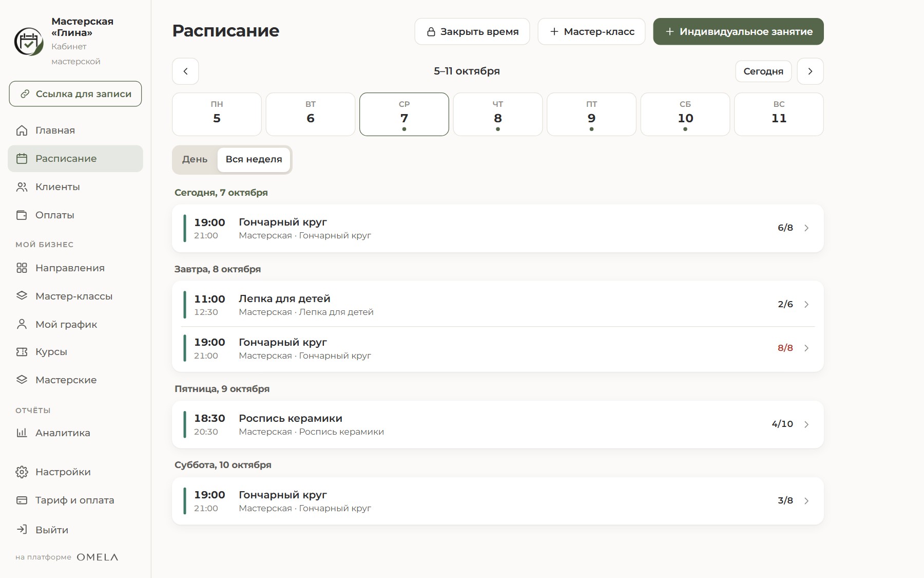Click the layers icon next to Мастерские
The height and width of the screenshot is (578, 924).
click(22, 380)
